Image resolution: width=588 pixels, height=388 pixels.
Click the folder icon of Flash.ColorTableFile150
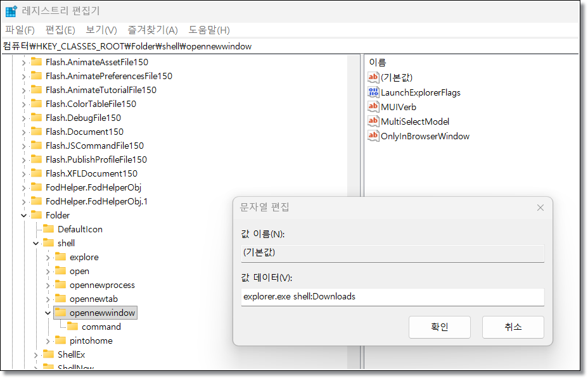[36, 104]
